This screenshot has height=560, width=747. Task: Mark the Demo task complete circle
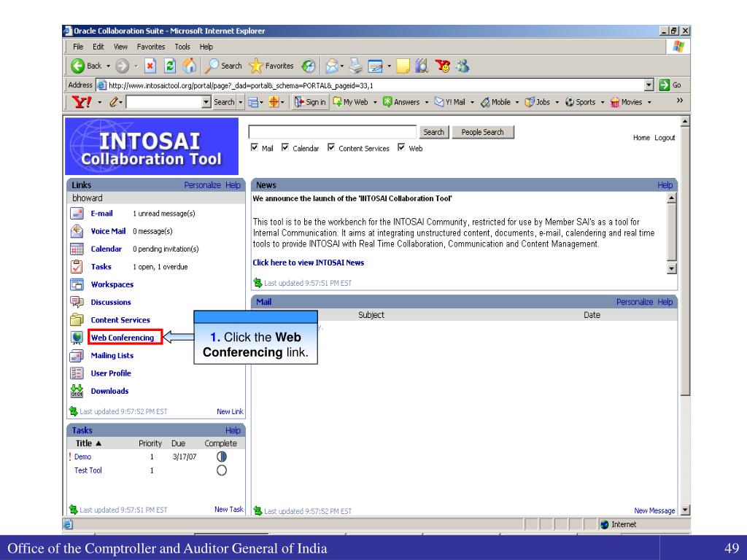tap(222, 456)
